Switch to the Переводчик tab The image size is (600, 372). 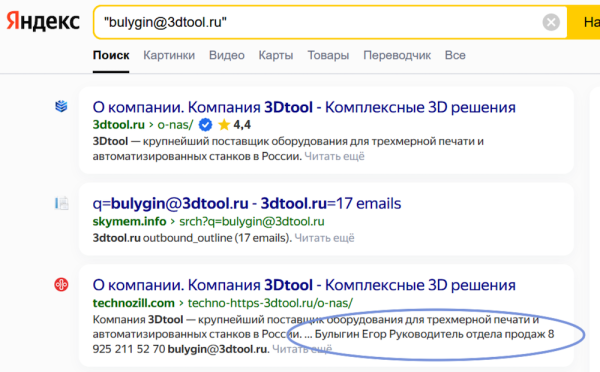pos(397,55)
